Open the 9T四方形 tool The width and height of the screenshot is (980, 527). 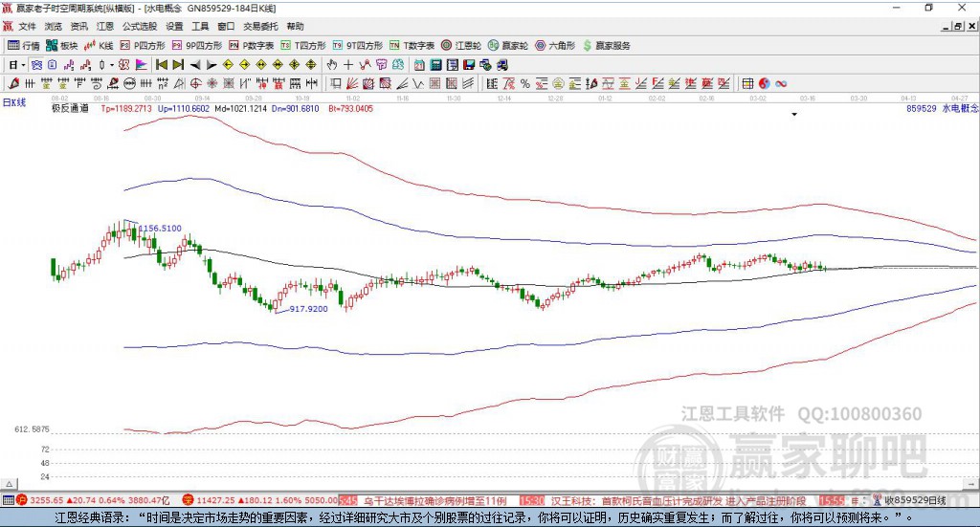(x=358, y=46)
